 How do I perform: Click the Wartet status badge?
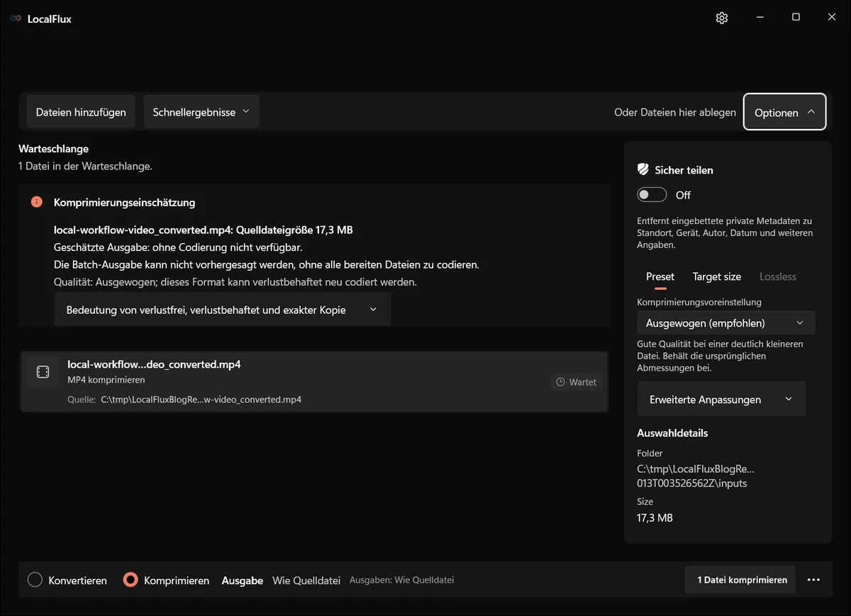point(576,382)
